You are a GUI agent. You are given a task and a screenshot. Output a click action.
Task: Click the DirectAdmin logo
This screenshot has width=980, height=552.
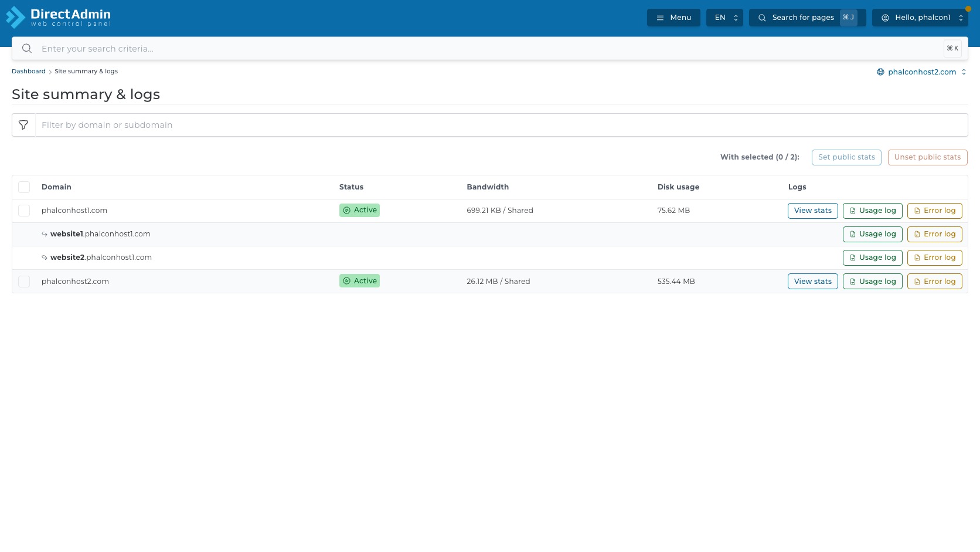[58, 17]
